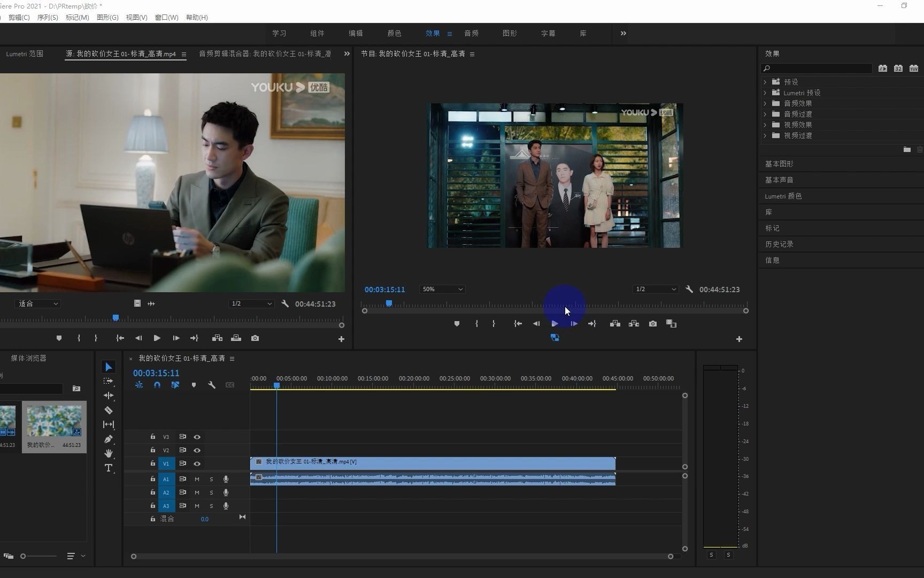
Task: Select the Slip tool
Action: tap(109, 424)
